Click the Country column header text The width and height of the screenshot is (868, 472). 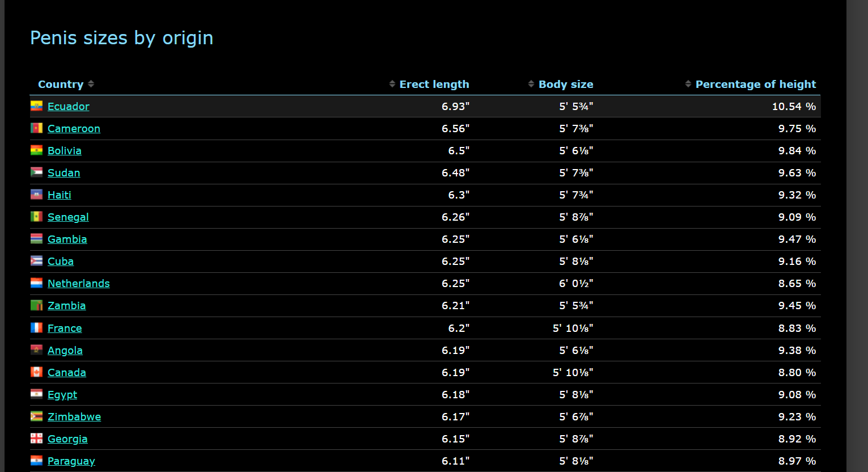click(61, 84)
